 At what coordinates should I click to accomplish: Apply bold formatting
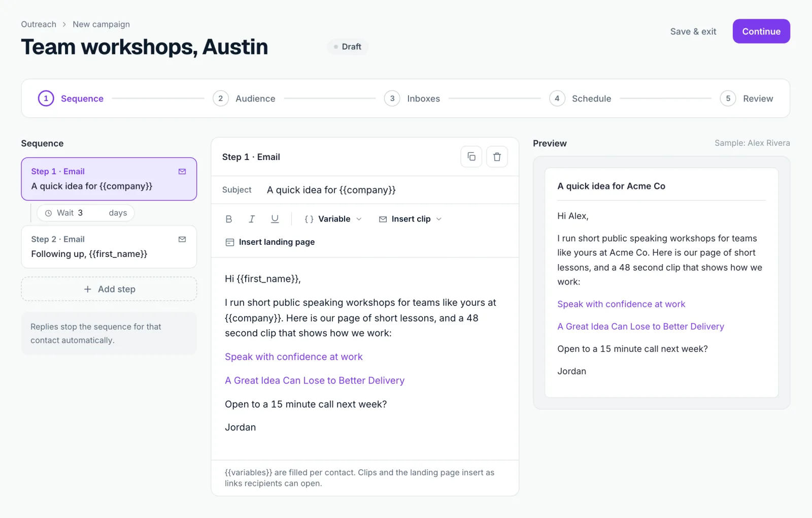click(x=229, y=219)
